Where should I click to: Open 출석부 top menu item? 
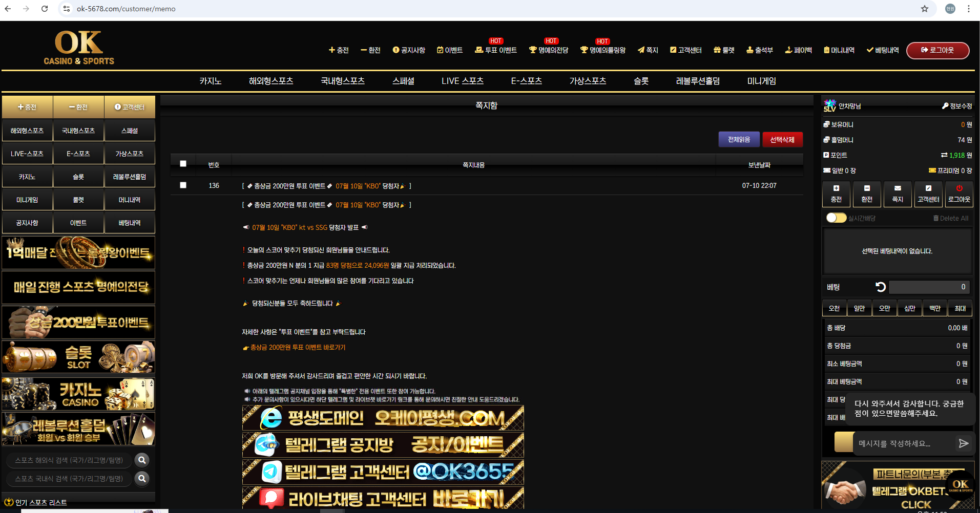[760, 50]
